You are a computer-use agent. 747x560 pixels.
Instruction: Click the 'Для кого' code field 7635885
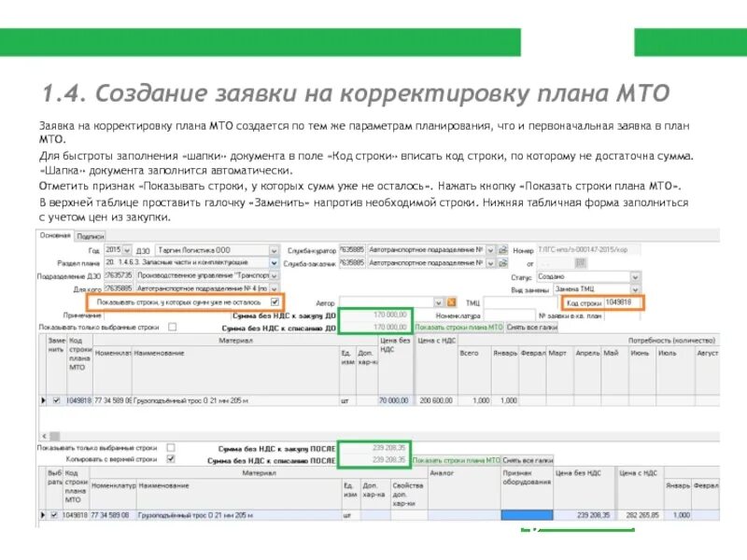(119, 288)
